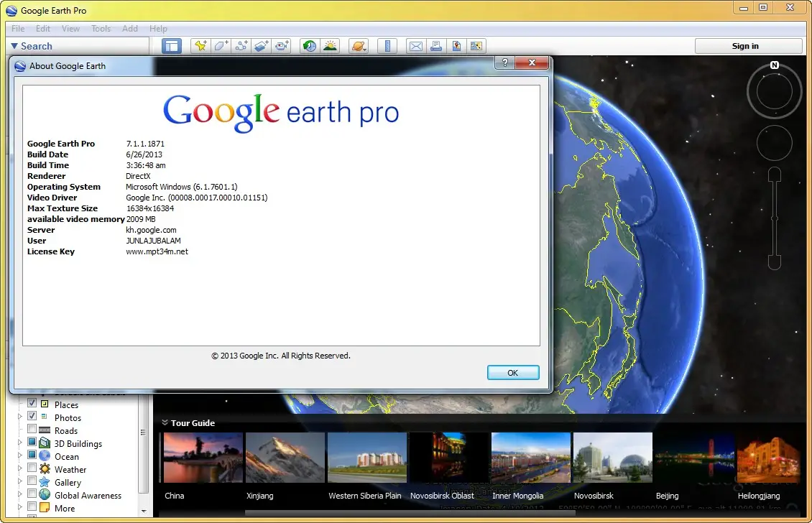
Task: Click the More layer note icon
Action: point(45,508)
